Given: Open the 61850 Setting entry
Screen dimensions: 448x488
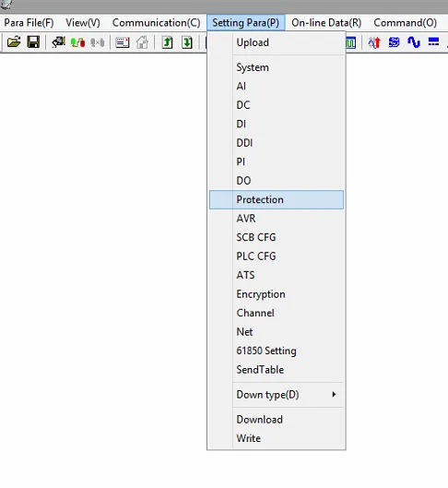Looking at the screenshot, I should click(277, 351).
